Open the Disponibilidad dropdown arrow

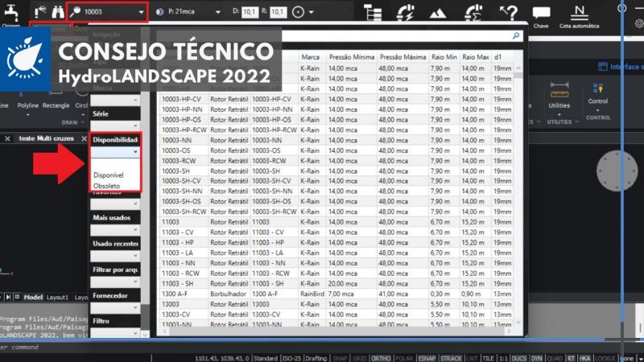pos(135,152)
